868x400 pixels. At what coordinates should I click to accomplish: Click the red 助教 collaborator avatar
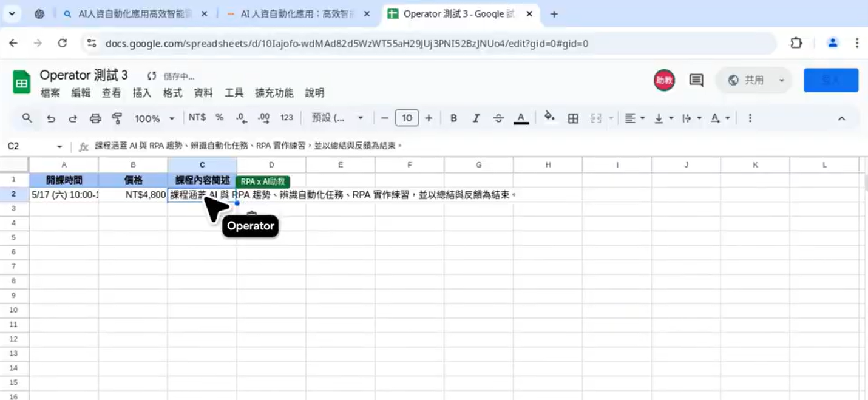point(664,80)
